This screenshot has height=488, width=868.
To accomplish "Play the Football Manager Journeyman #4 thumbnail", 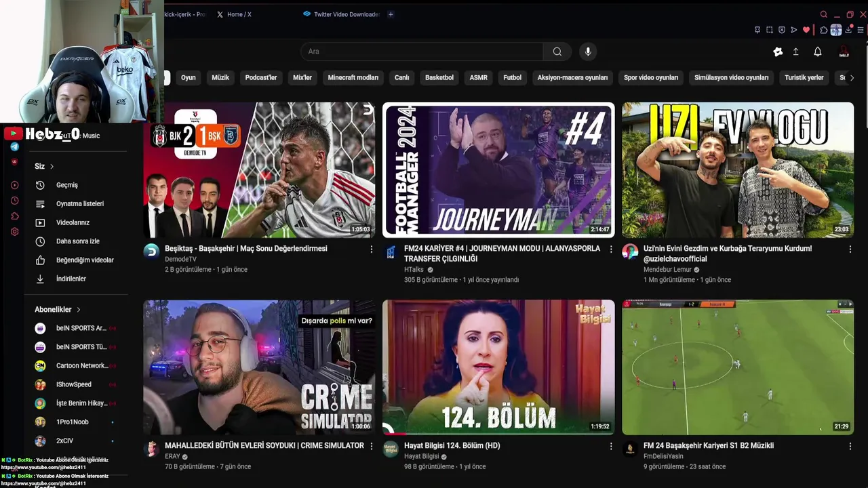I will 498,170.
